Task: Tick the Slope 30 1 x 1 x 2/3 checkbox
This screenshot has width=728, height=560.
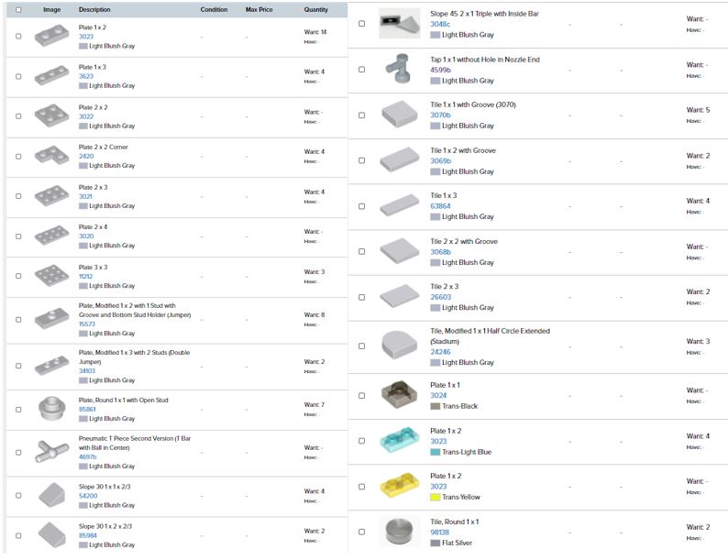Action: [18, 495]
